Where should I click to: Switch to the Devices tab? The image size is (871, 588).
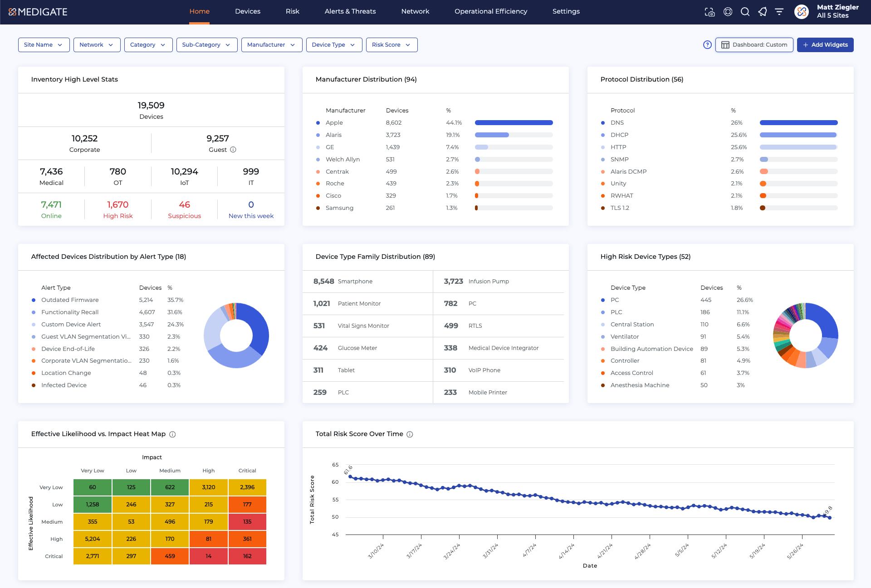point(247,11)
